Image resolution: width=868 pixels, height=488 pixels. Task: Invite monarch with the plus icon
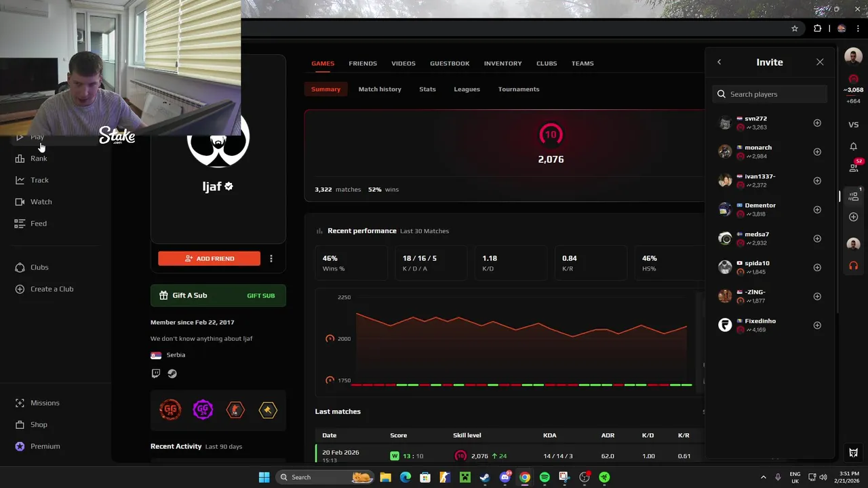click(x=817, y=152)
